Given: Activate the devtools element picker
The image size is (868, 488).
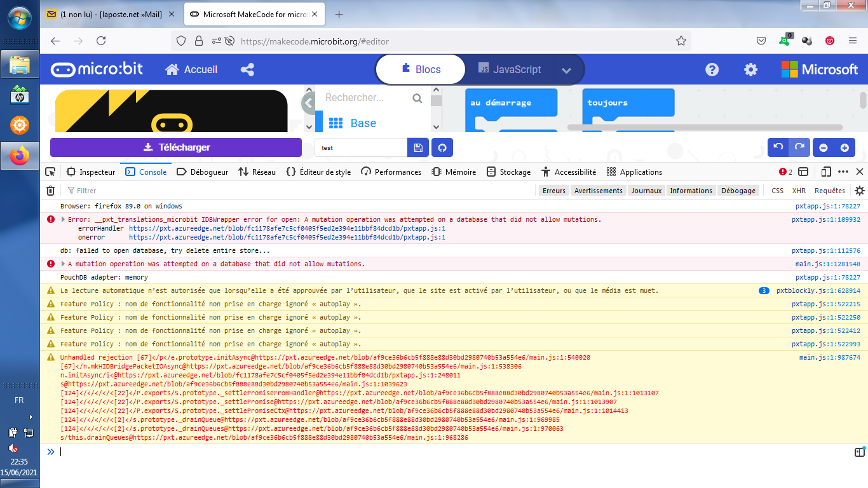Looking at the screenshot, I should 51,172.
